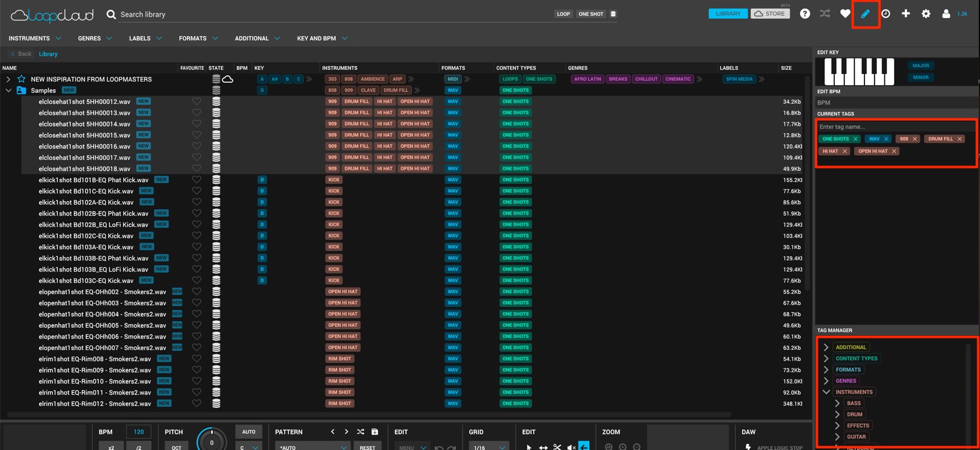Open the INSTRUMENTS filter dropdown
980x450 pixels.
35,38
